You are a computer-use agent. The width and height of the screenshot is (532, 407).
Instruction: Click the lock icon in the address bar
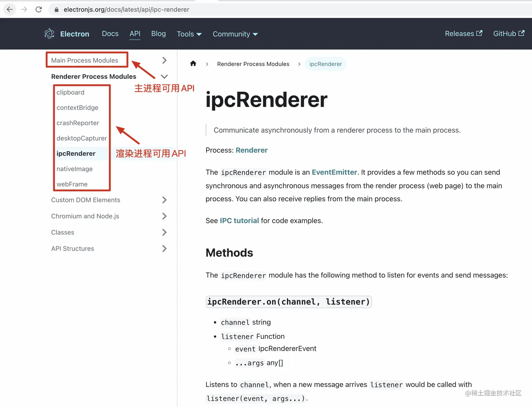56,9
